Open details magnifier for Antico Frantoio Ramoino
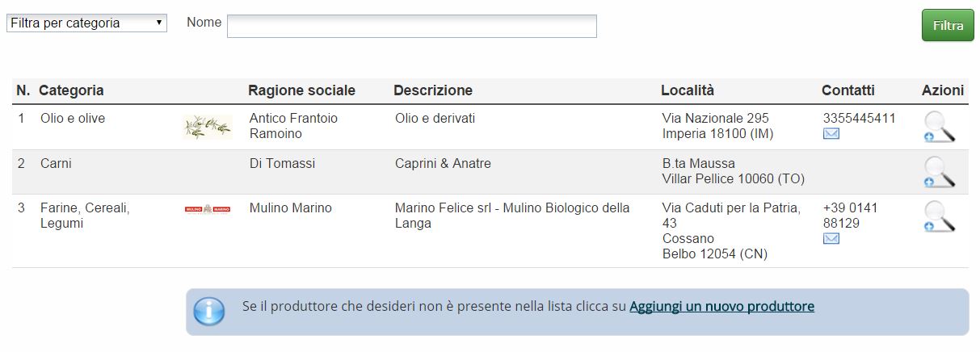This screenshot has height=352, width=980. click(940, 127)
